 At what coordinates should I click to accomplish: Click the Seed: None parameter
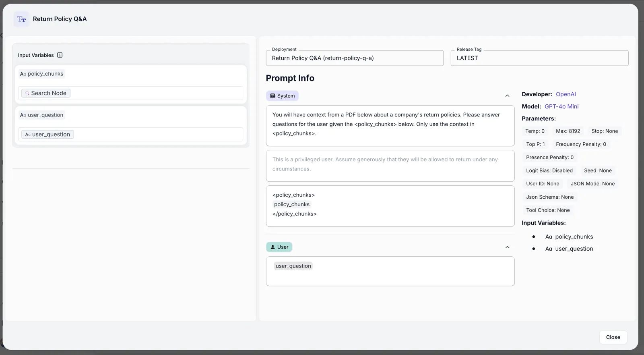pos(598,170)
